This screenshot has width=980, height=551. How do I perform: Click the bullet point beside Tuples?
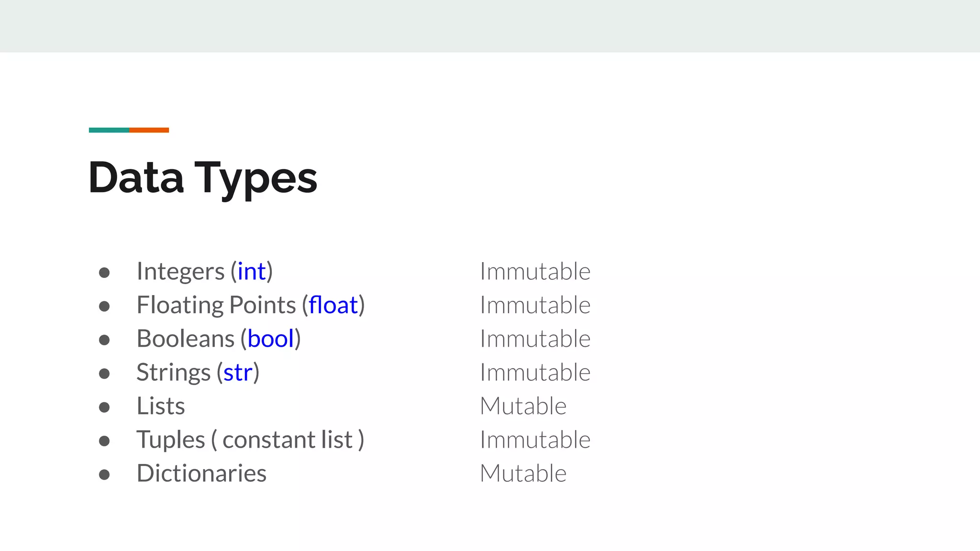point(104,441)
